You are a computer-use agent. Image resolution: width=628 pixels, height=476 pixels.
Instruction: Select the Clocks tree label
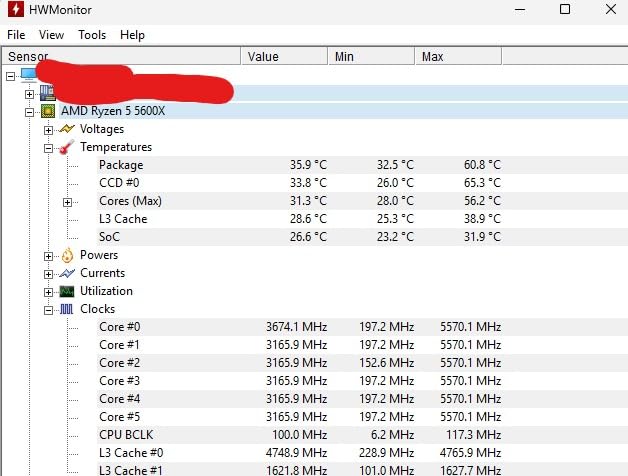pos(97,309)
